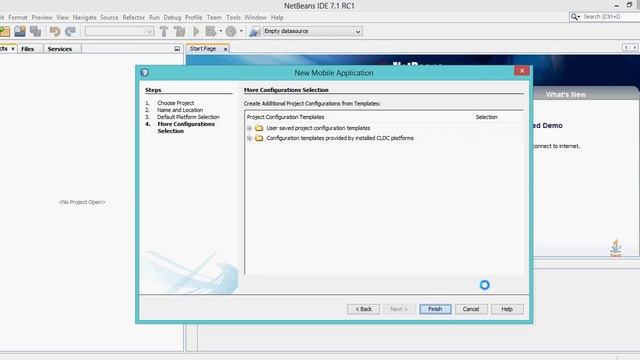This screenshot has width=640, height=360.
Task: Open the Debug menu
Action: coord(172,18)
